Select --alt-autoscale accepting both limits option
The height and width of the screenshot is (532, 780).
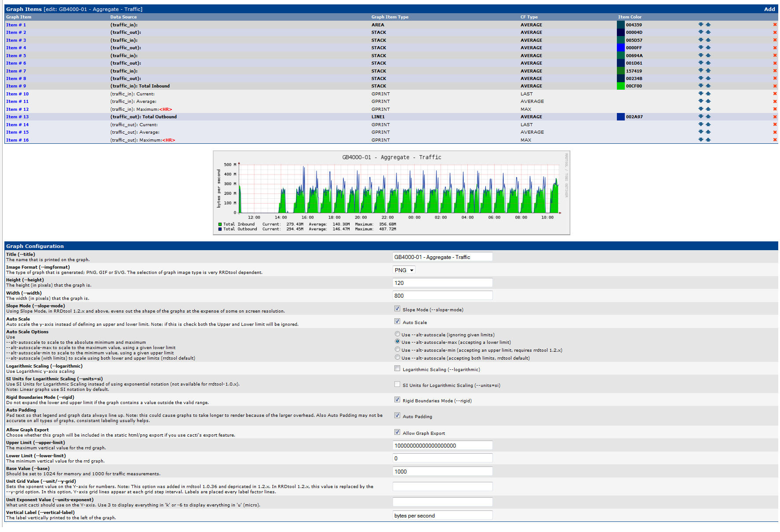tap(397, 357)
